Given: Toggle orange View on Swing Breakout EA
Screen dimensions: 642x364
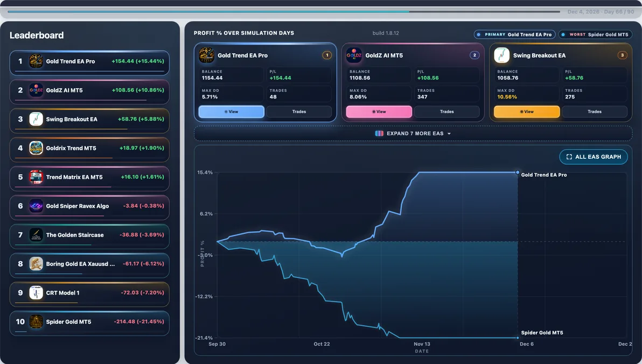Looking at the screenshot, I should coord(527,111).
